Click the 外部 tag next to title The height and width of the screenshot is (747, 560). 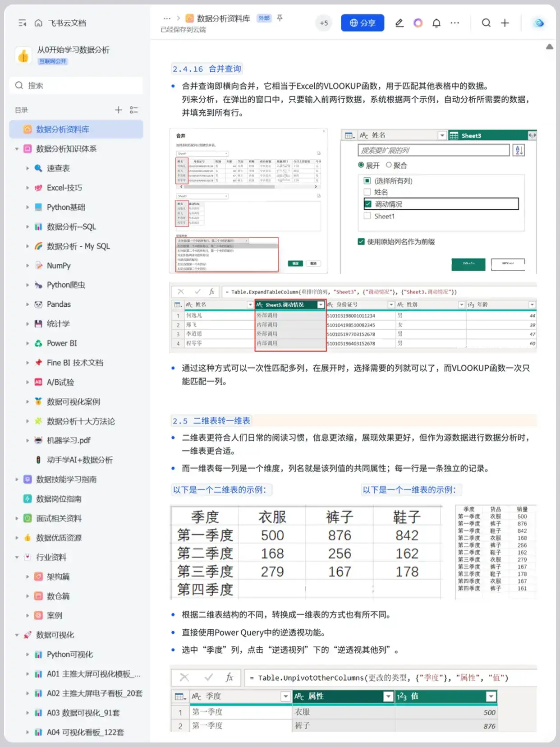tap(264, 18)
